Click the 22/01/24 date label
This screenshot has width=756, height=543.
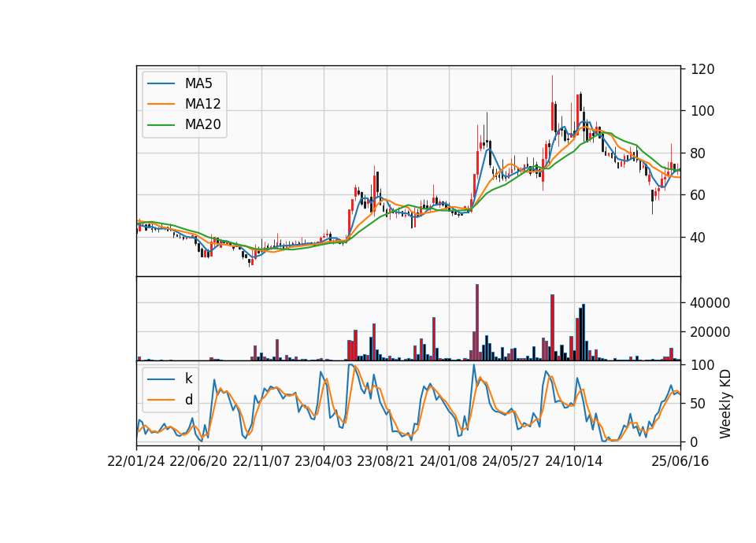(x=136, y=461)
